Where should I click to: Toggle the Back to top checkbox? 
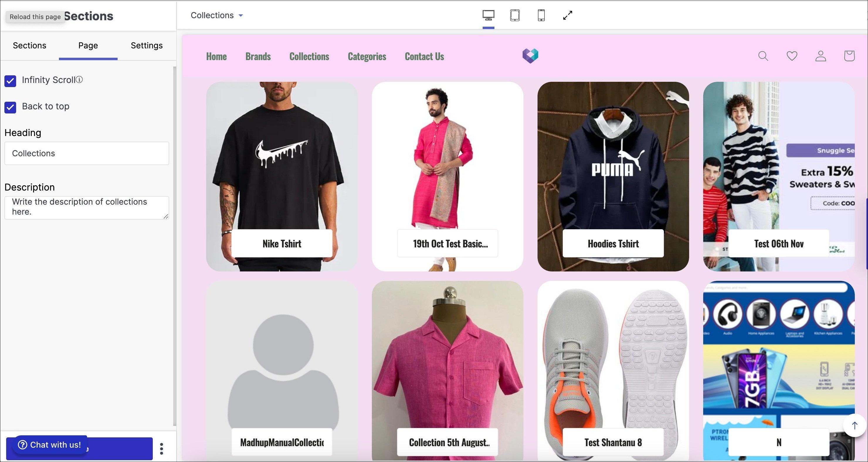(10, 107)
